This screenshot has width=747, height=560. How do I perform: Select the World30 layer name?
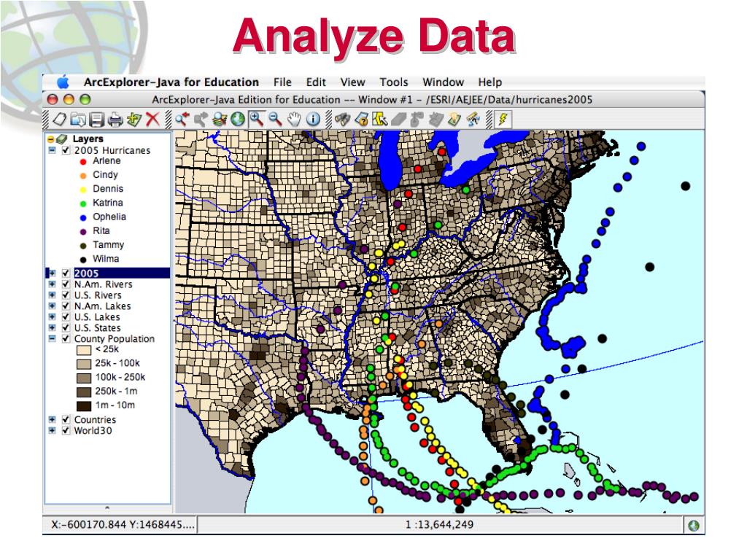[93, 431]
